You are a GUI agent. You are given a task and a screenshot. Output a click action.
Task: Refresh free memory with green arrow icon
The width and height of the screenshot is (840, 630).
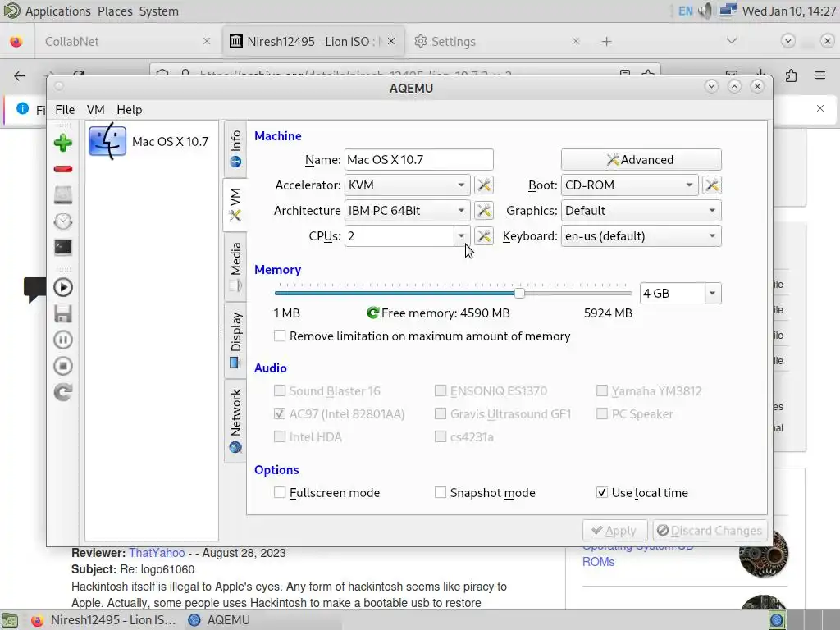click(x=373, y=313)
